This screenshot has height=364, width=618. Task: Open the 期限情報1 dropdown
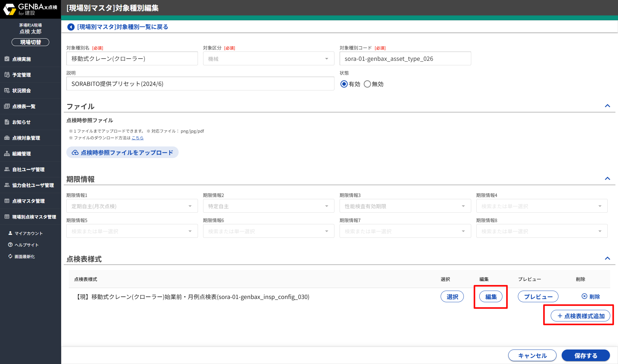132,206
